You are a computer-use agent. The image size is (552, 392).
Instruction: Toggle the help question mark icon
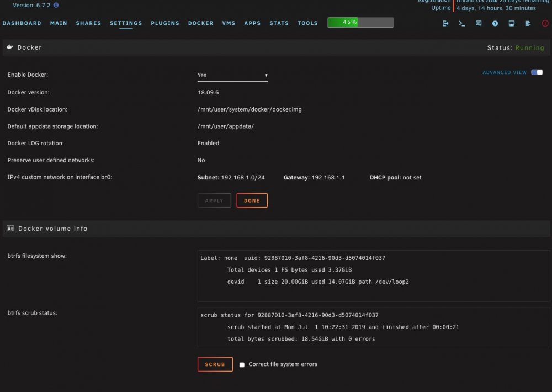(x=495, y=23)
